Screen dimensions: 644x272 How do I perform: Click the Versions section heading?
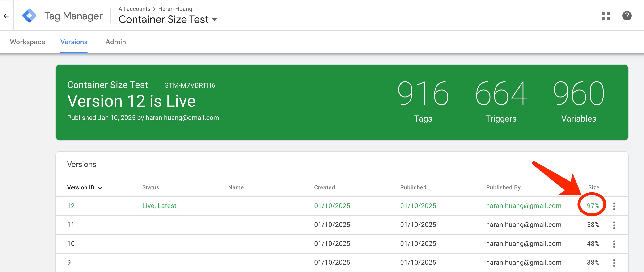point(81,164)
